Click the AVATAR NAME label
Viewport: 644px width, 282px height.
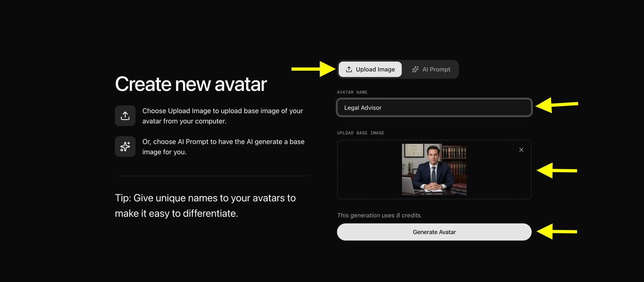[x=352, y=92]
